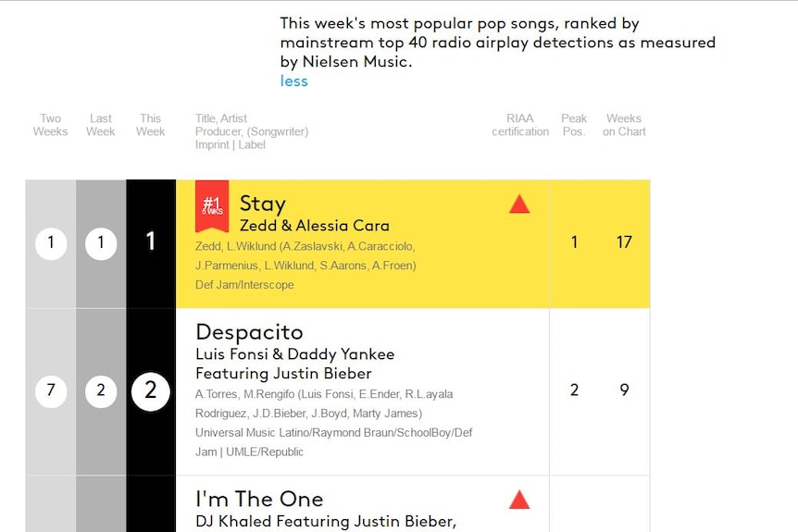Open the song title I'm The One
The height and width of the screenshot is (532, 798).
pos(259,499)
